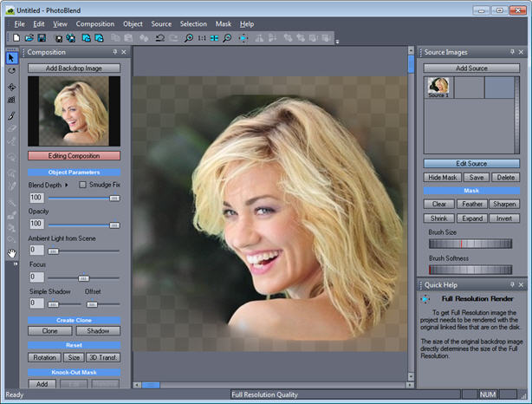Click the open file folder icon
The height and width of the screenshot is (404, 532).
point(29,38)
